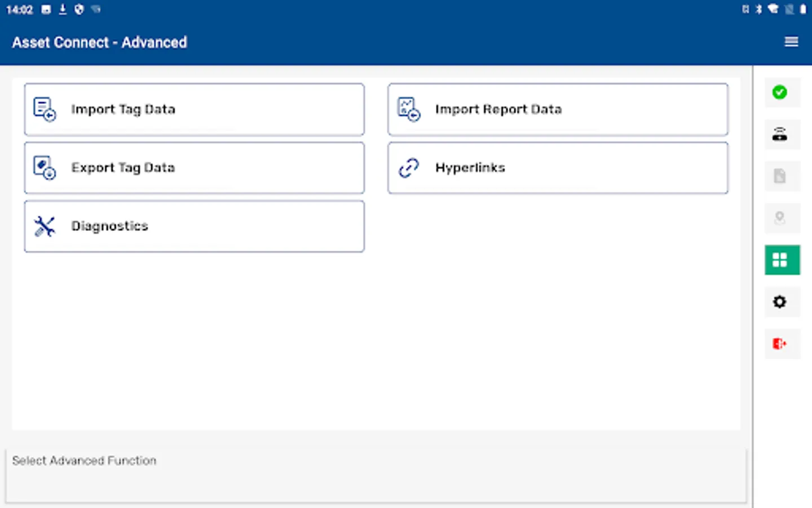Tap the Bluetooth icon in status bar
Viewport: 812px width, 508px height.
(759, 9)
